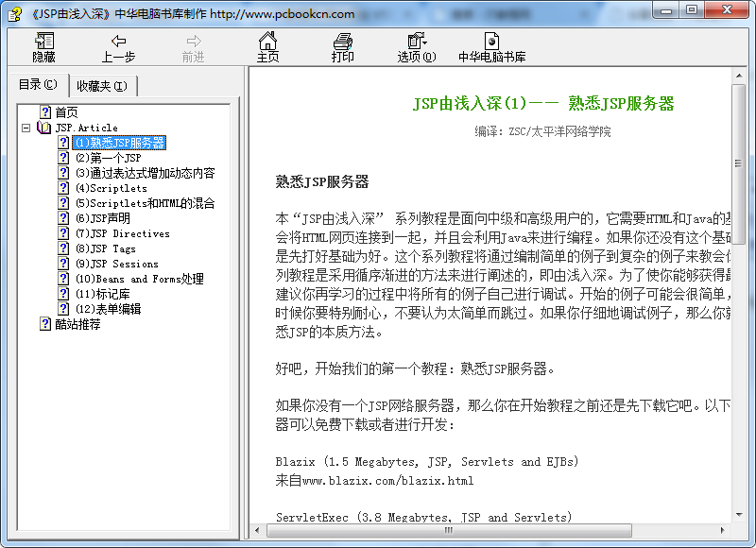Click the JSP.Article book icon
Screen dimensions: 756x548
(44, 128)
